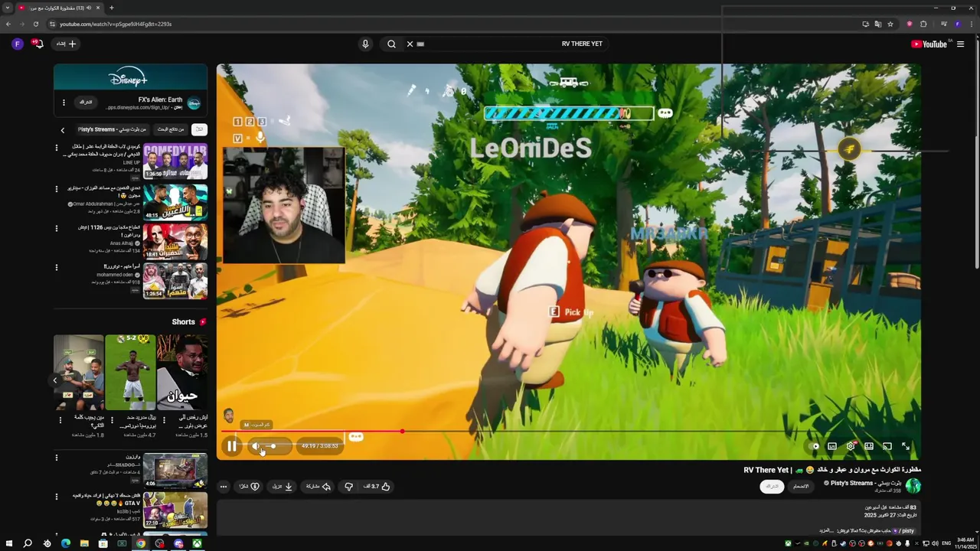980x551 pixels.
Task: Cast video with the cast icon
Action: coord(887,446)
